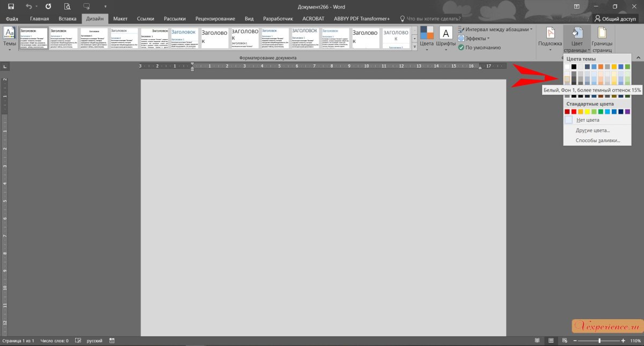Click the Страница 1 из 1 status indicator
This screenshot has height=346, width=644.
click(x=18, y=341)
